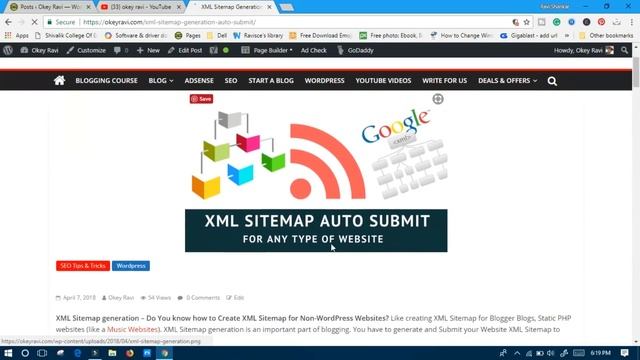640x360 pixels.
Task: Bookmark this page with the star icon
Action: click(x=527, y=22)
